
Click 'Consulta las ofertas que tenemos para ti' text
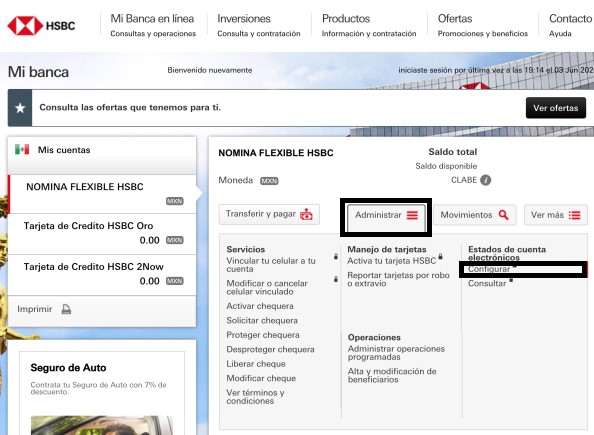point(130,108)
